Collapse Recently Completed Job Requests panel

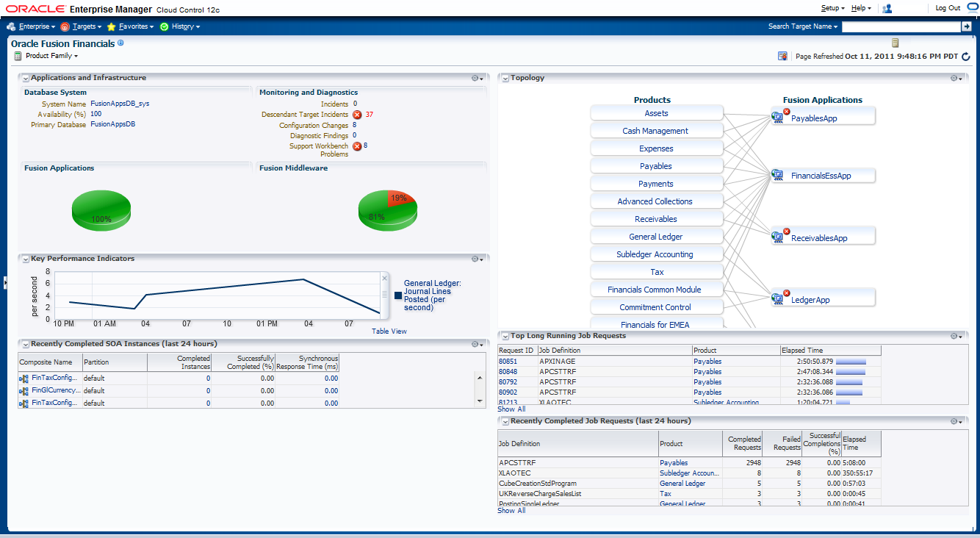[x=504, y=421]
